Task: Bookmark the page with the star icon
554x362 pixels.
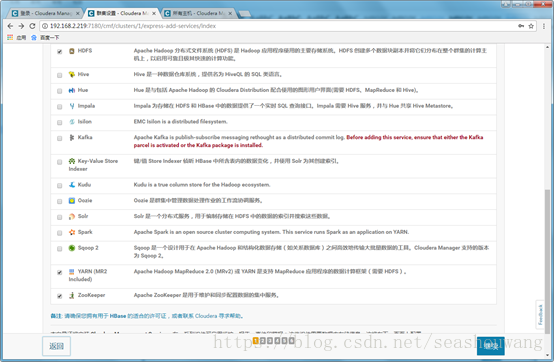Action: (x=531, y=26)
